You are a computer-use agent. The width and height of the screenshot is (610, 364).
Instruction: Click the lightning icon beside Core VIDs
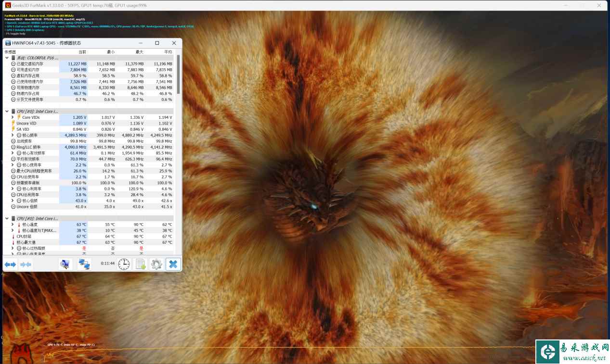(x=19, y=117)
